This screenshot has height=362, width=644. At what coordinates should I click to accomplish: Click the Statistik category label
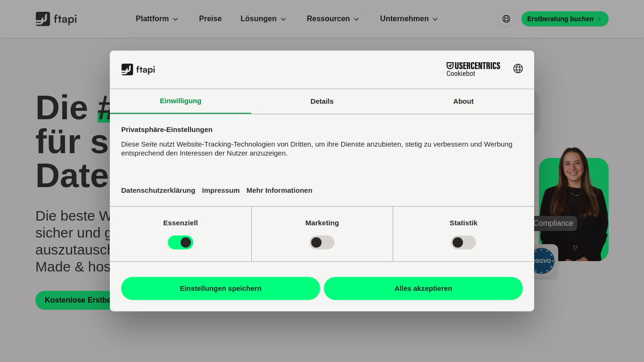(x=463, y=223)
